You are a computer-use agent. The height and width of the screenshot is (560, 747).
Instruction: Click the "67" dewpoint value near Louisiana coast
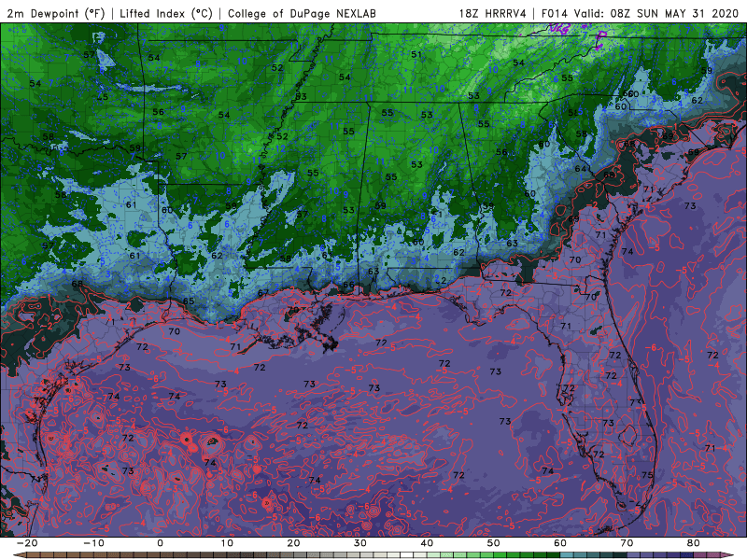(263, 293)
